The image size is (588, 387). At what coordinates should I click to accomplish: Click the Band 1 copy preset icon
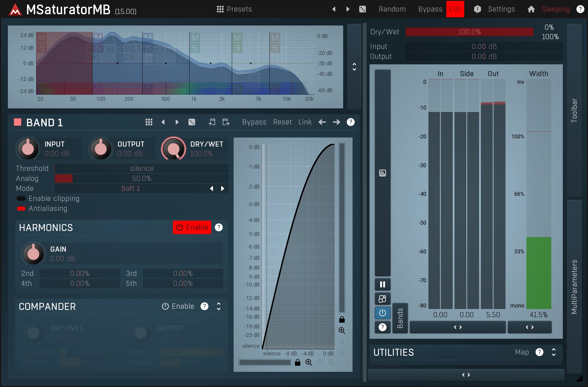click(212, 122)
